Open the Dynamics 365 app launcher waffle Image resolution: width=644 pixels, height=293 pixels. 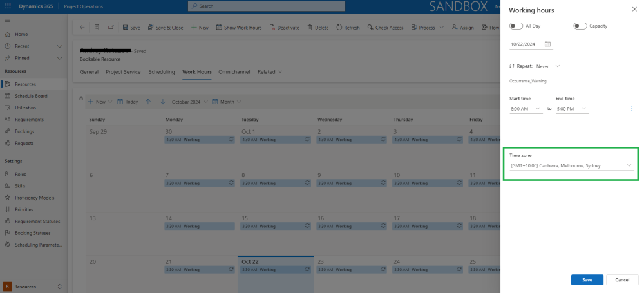click(8, 6)
